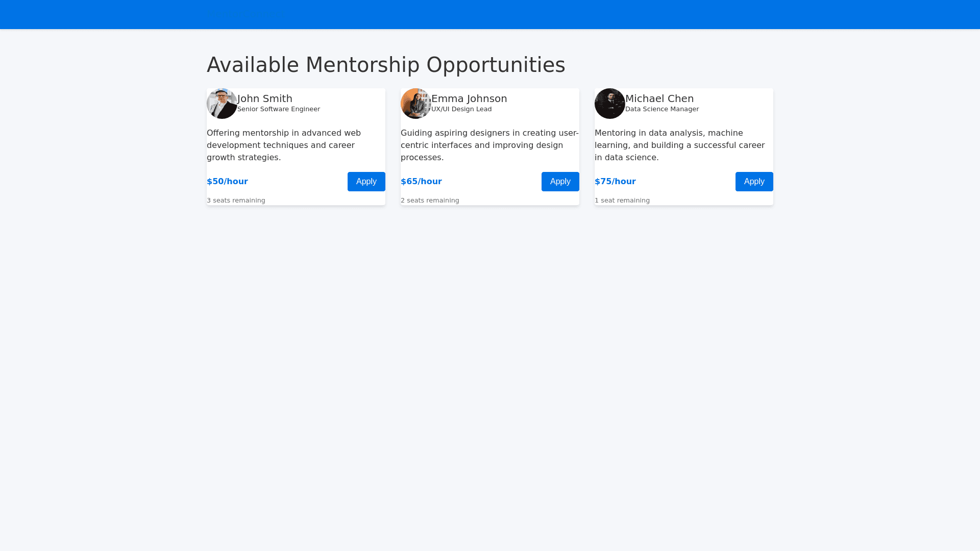Click Emma Johnson's mentorship description text

[x=489, y=145]
